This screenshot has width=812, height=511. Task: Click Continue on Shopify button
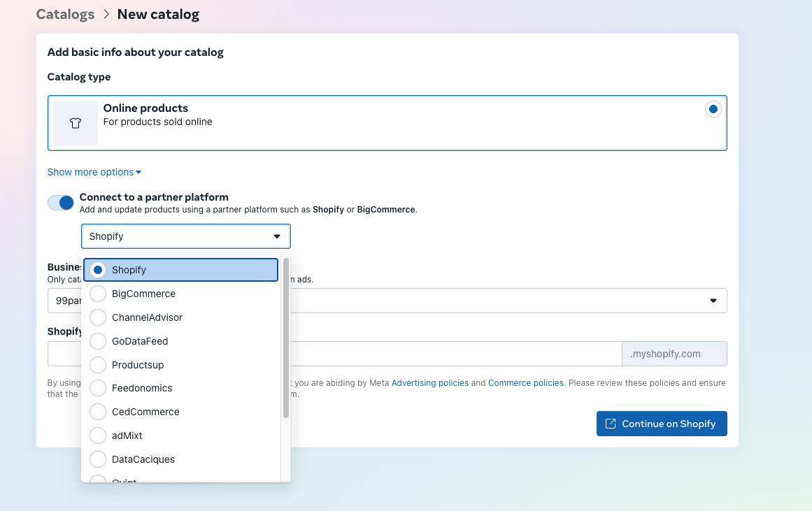click(662, 424)
